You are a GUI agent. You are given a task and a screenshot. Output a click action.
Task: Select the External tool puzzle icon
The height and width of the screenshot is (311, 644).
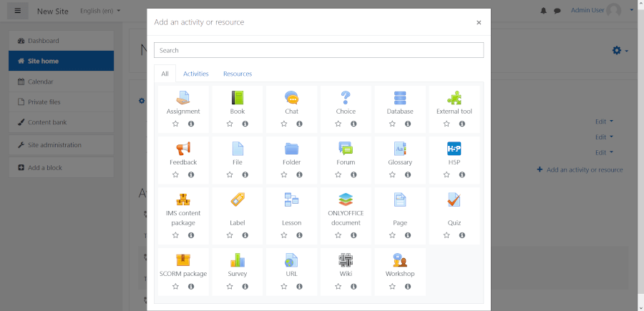(454, 98)
